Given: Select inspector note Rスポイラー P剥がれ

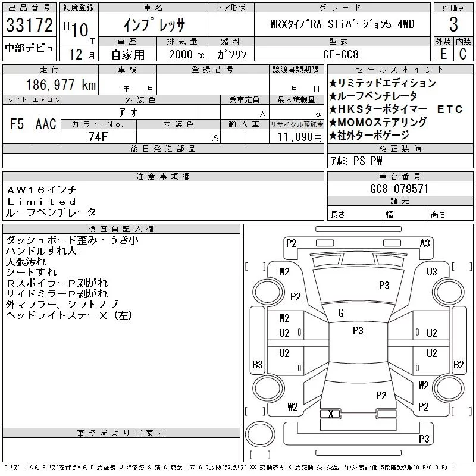Looking at the screenshot, I should pyautogui.click(x=57, y=283).
